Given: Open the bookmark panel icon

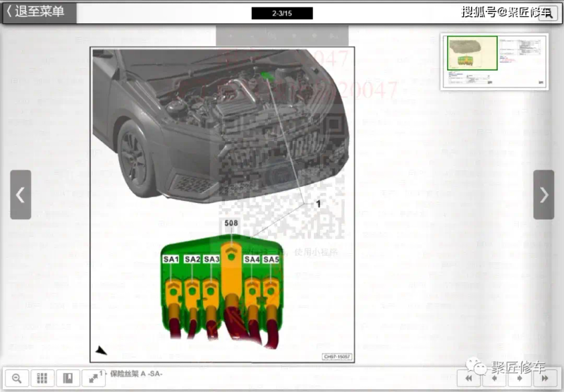Looking at the screenshot, I should 68,378.
